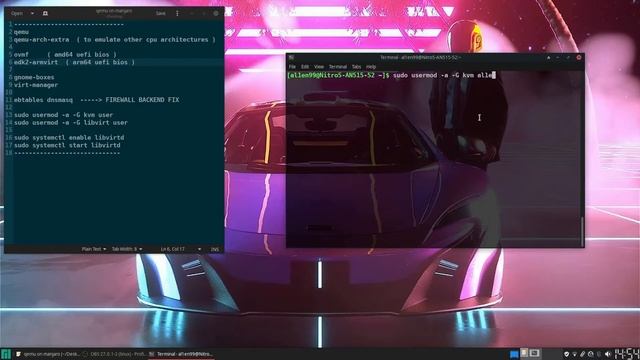
Task: Click 'sudo systemctl enable libvirtd' line
Action: 69,138
